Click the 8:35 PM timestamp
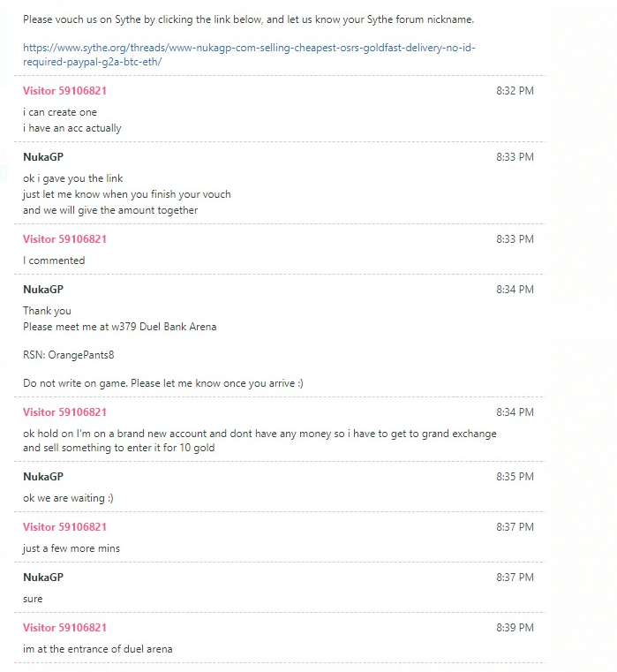 515,477
